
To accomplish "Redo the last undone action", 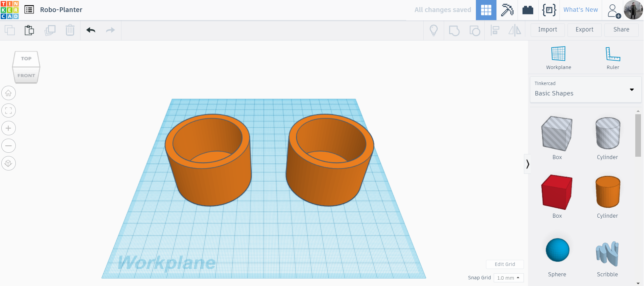I will click(110, 30).
